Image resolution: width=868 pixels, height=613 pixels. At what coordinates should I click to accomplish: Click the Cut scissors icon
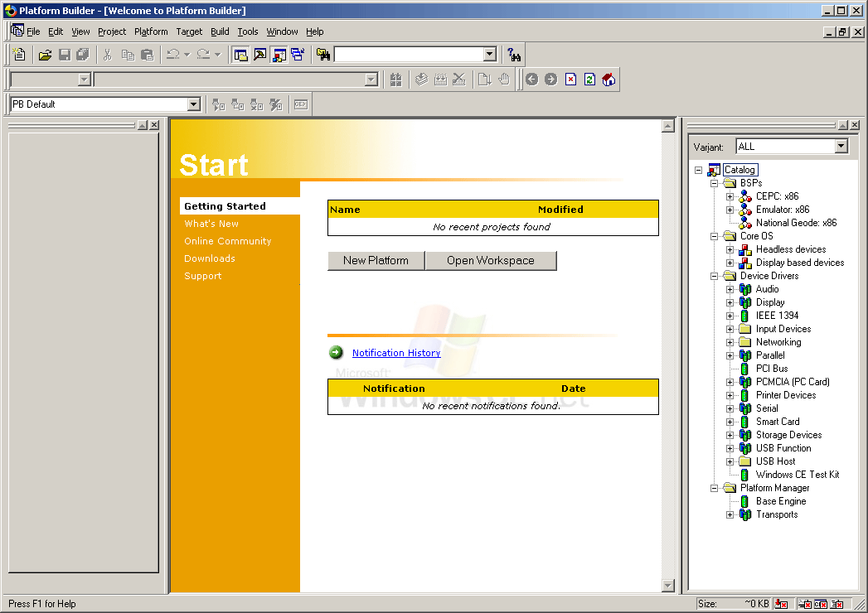tap(108, 54)
